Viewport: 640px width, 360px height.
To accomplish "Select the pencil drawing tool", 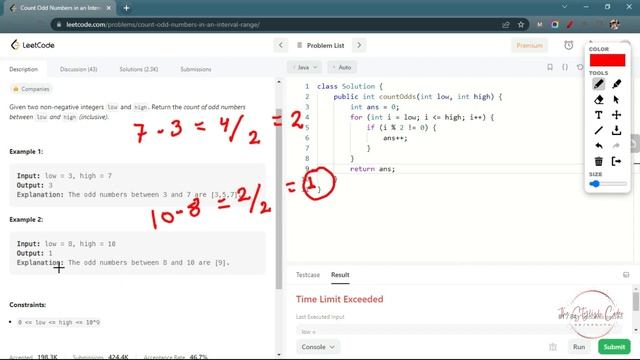I will pos(598,84).
